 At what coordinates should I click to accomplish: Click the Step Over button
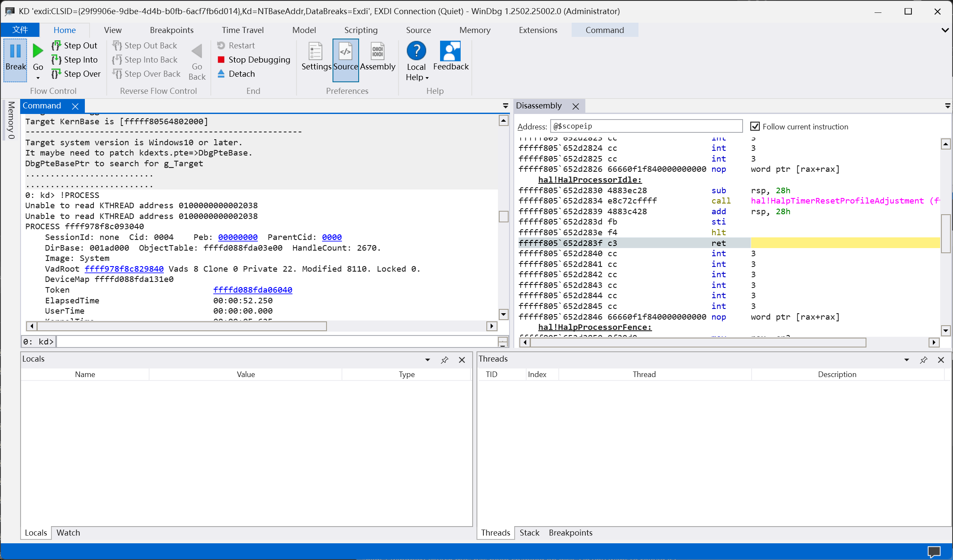[x=76, y=74]
